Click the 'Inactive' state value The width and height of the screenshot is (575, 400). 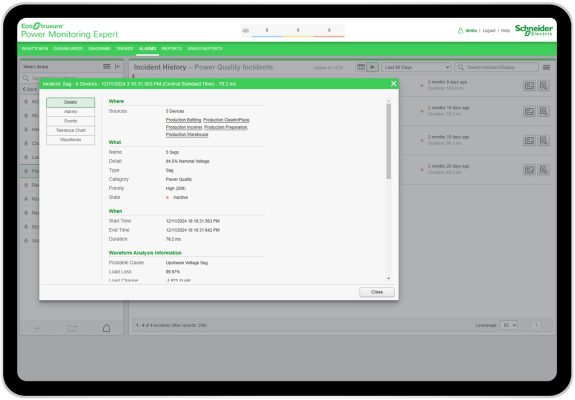[180, 197]
